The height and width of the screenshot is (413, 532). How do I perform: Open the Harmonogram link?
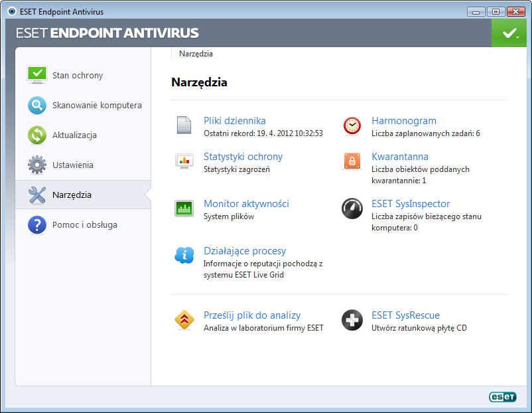coord(404,121)
